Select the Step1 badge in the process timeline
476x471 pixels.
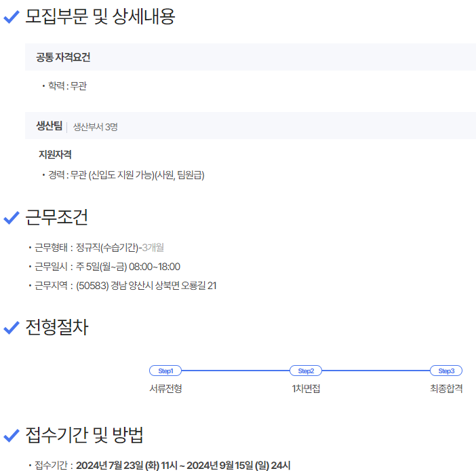pos(165,371)
